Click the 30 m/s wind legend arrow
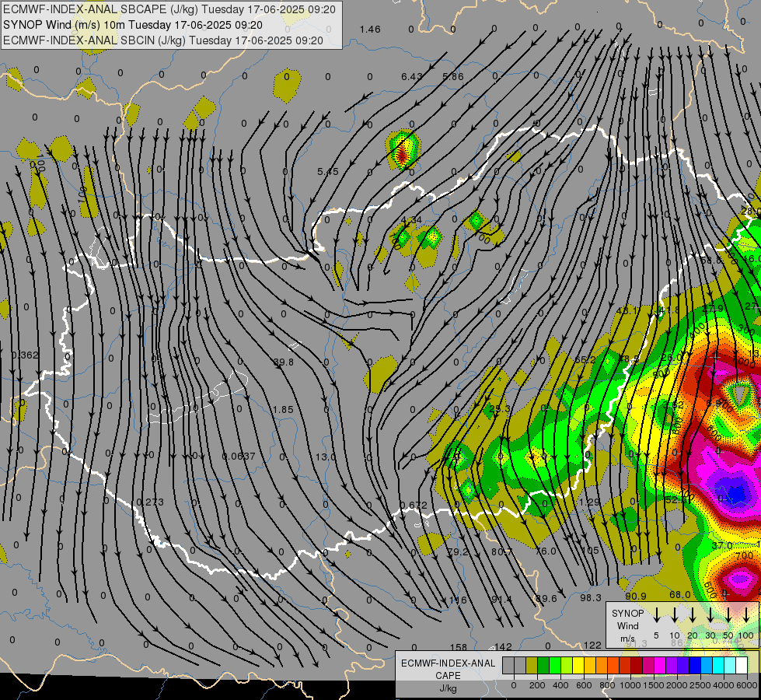 (x=710, y=614)
